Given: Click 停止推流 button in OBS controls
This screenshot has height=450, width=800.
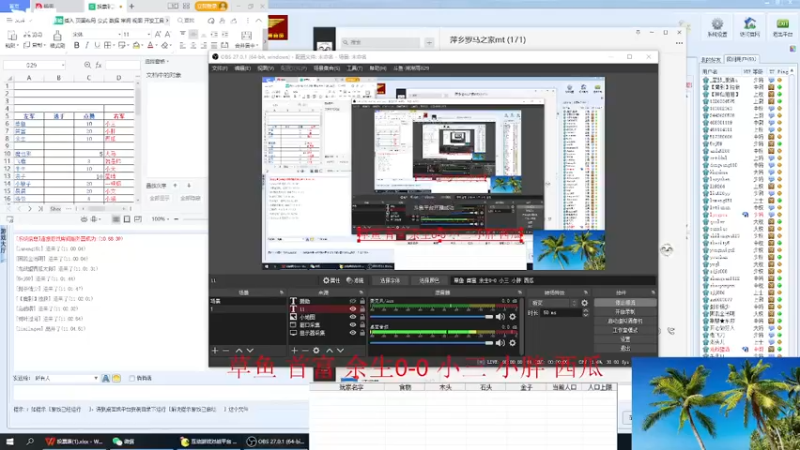Looking at the screenshot, I should click(625, 303).
